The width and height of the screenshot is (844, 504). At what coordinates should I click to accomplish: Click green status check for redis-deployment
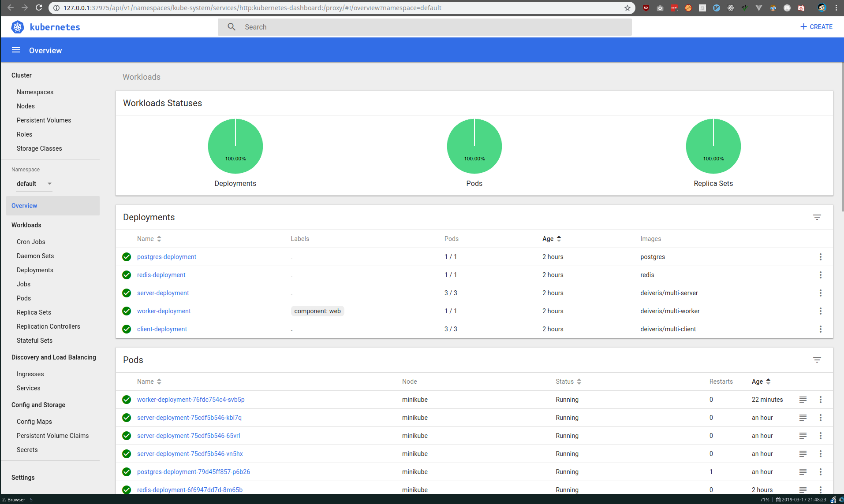click(127, 275)
